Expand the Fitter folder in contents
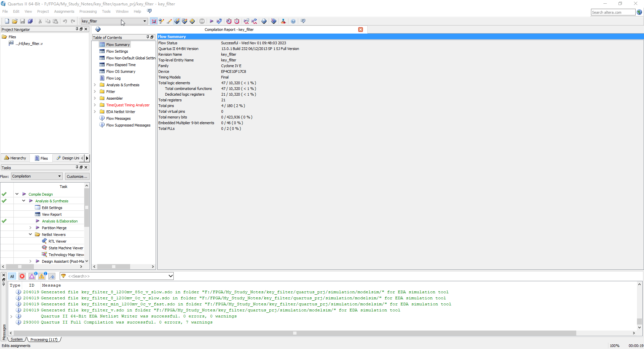Image resolution: width=644 pixels, height=349 pixels. pos(95,92)
